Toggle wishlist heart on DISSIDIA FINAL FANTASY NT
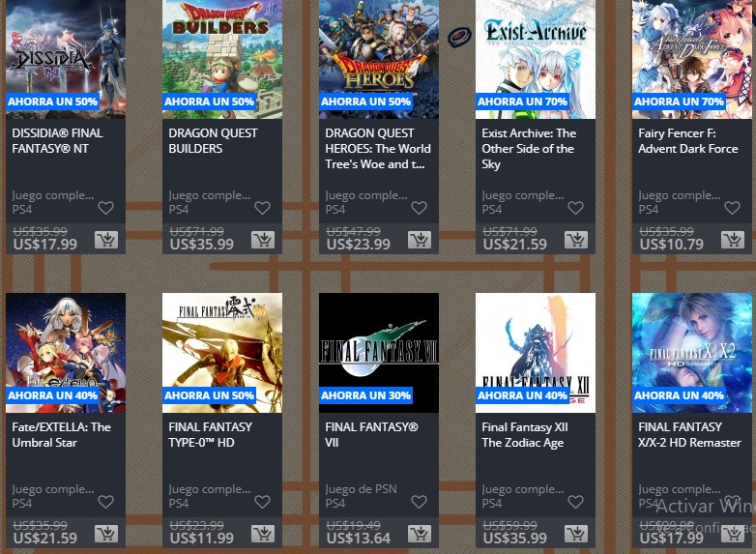756x554 pixels. coord(105,208)
